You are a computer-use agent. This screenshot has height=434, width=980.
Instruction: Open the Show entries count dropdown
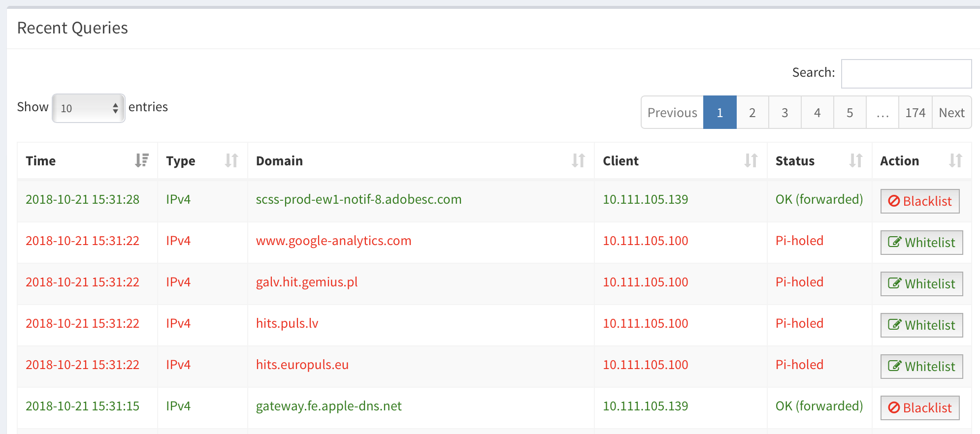point(89,108)
